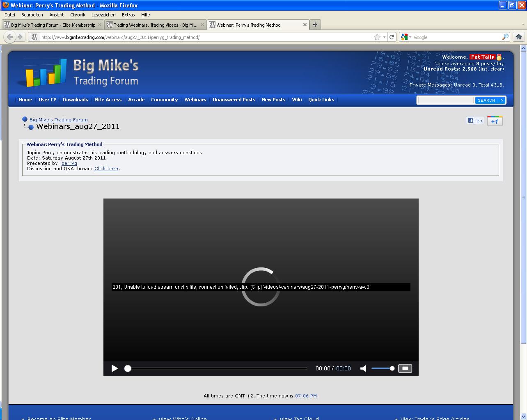
Task: Mute the video player audio
Action: click(x=363, y=368)
